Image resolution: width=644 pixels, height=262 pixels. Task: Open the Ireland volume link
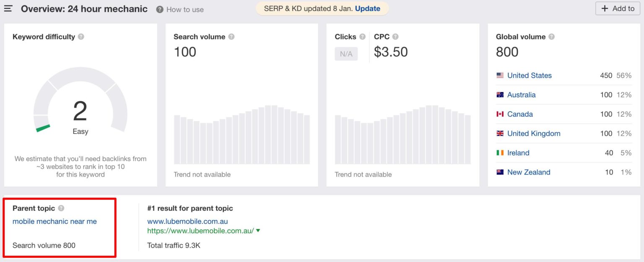click(x=518, y=153)
